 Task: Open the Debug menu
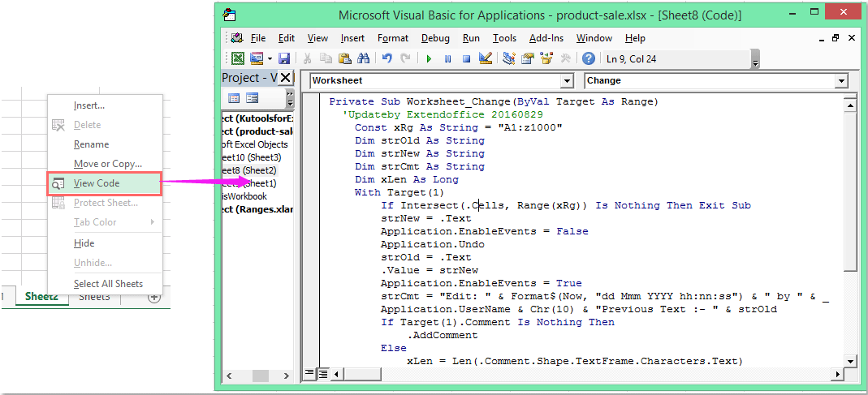tap(435, 38)
